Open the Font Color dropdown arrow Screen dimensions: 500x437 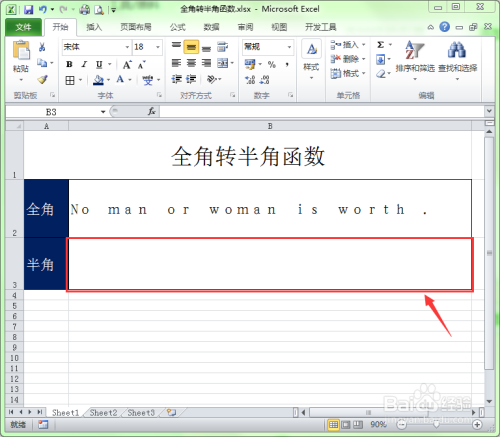(130, 80)
